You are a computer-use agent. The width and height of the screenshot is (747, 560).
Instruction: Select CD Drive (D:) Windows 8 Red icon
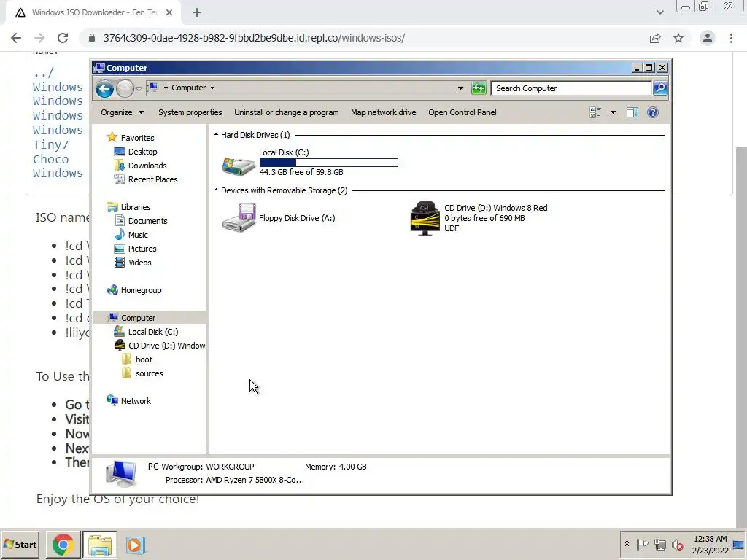425,218
